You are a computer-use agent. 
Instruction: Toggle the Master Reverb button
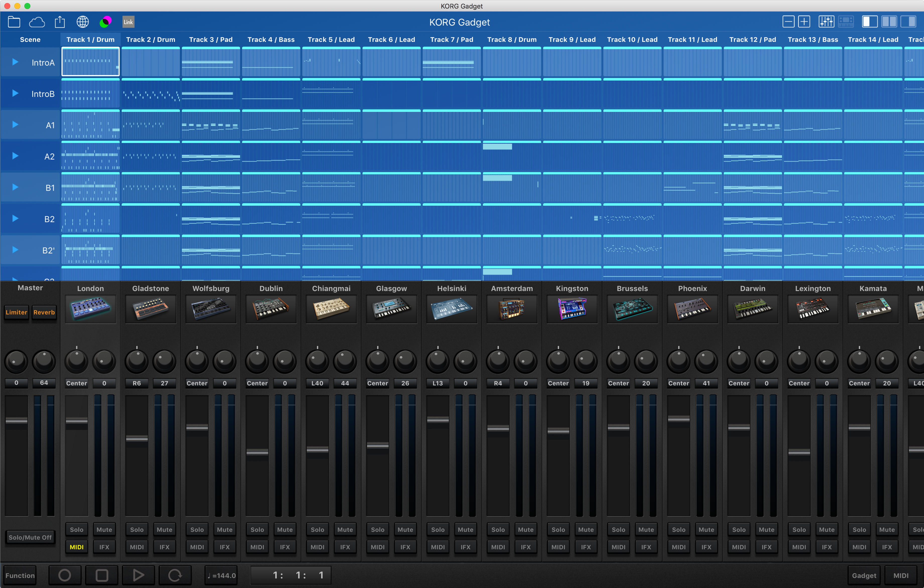pyautogui.click(x=44, y=312)
